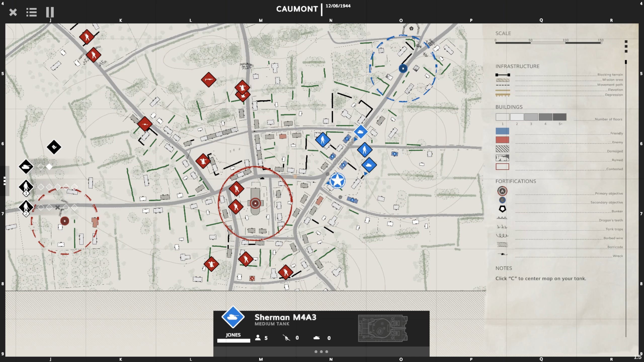Toggle the last diamond in infantry unit 1's row
The width and height of the screenshot is (644, 362).
[74, 187]
